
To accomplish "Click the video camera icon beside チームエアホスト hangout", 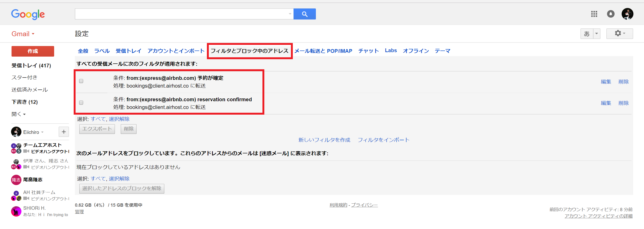I will (x=26, y=151).
